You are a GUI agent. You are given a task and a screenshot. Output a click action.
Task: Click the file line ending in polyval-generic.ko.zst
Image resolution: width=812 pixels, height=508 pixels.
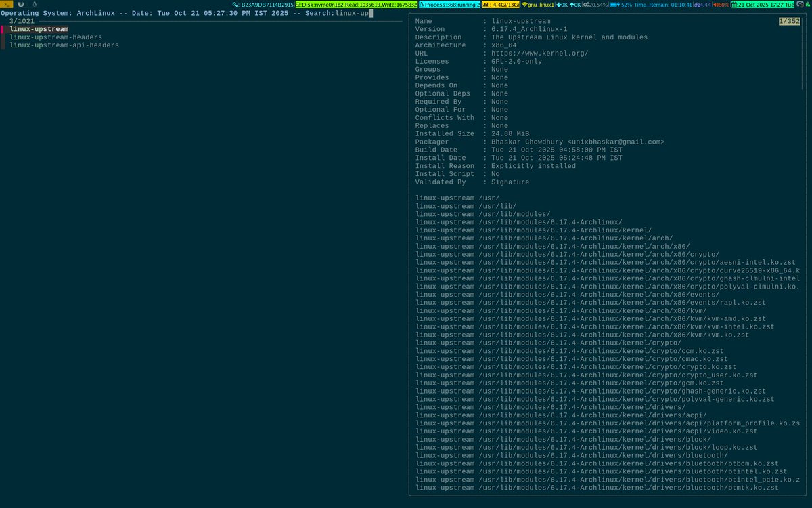click(x=595, y=399)
